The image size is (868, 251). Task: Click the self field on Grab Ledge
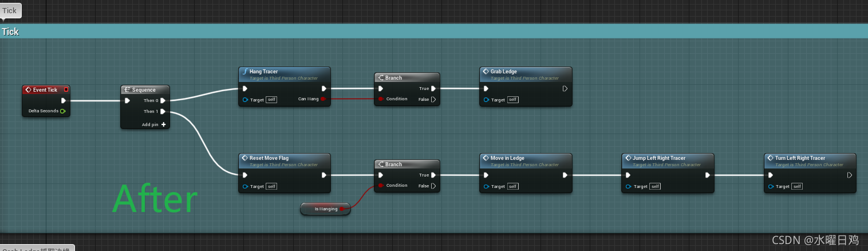(512, 100)
